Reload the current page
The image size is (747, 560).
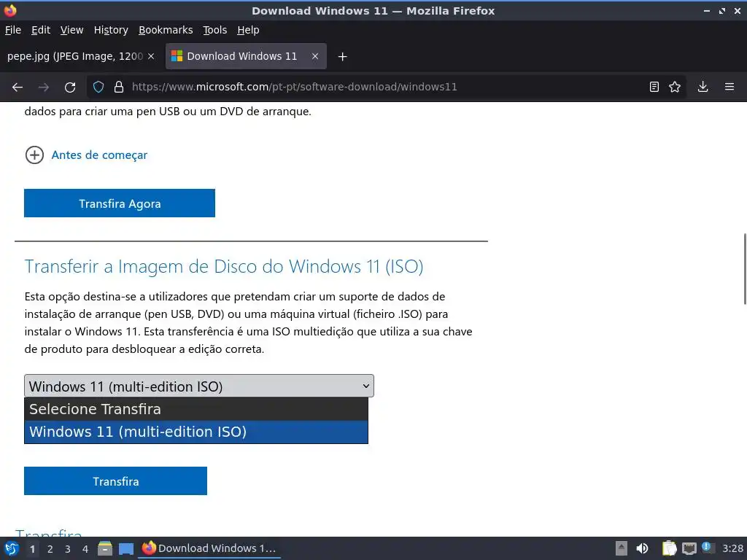pyautogui.click(x=70, y=87)
